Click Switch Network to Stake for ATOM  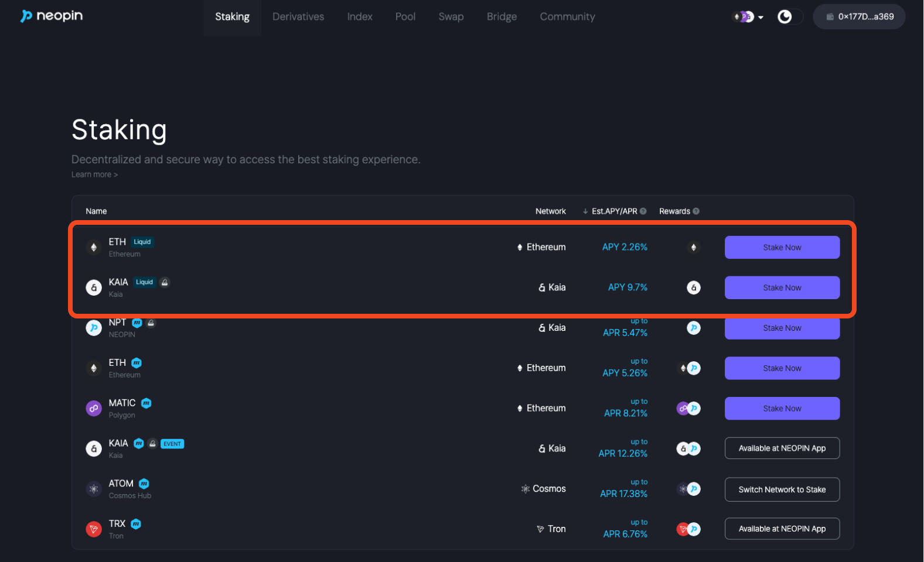pyautogui.click(x=782, y=489)
